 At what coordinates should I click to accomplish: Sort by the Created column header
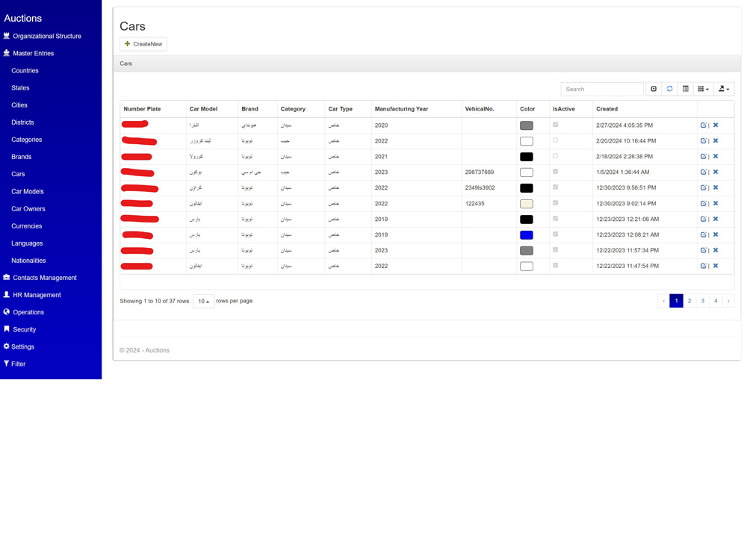point(607,109)
